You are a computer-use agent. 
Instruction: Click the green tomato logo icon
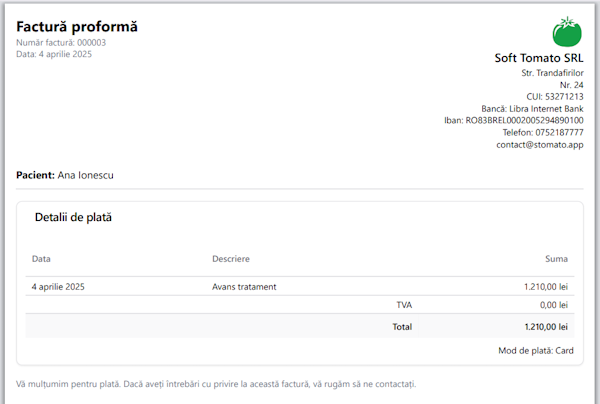click(x=566, y=32)
